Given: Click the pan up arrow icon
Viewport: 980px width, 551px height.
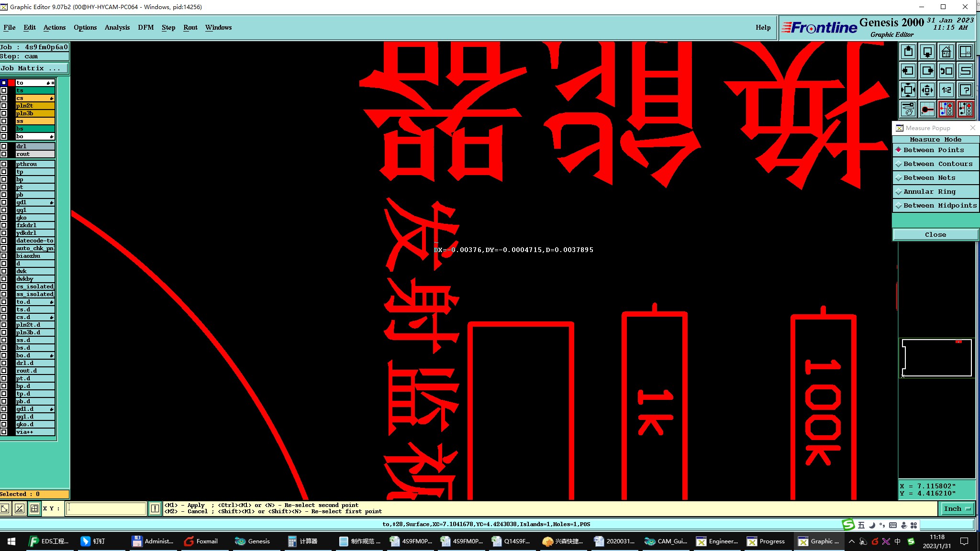Looking at the screenshot, I should tap(908, 52).
